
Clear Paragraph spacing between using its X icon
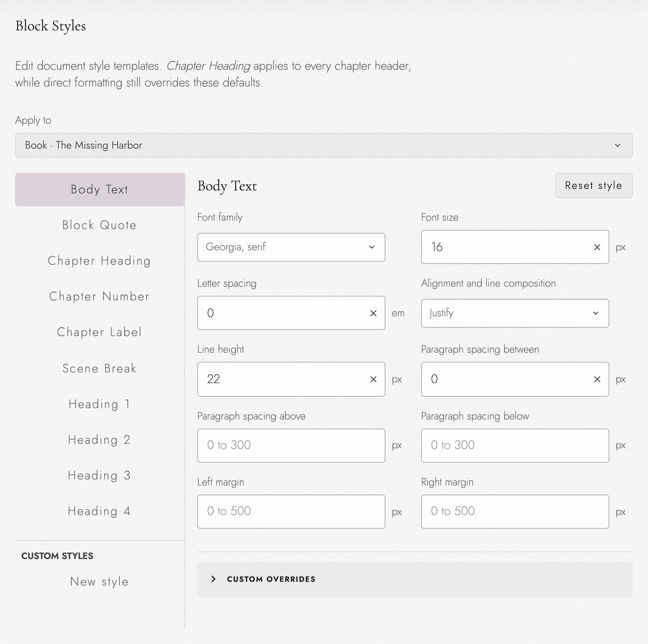point(597,379)
